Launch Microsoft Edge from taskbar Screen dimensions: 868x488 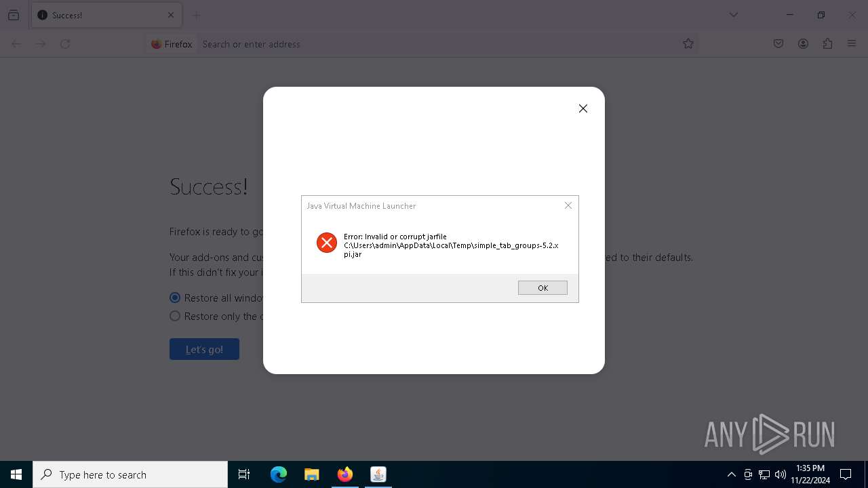pos(279,474)
